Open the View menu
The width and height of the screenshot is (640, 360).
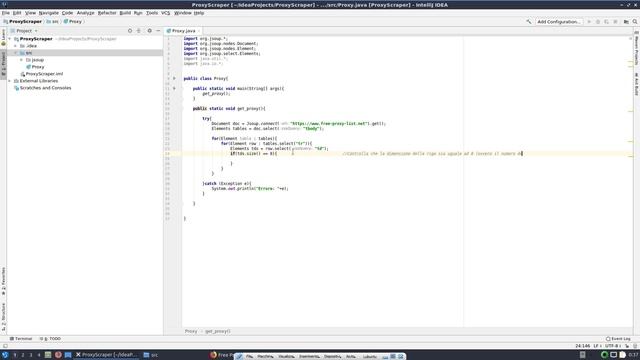(30, 13)
